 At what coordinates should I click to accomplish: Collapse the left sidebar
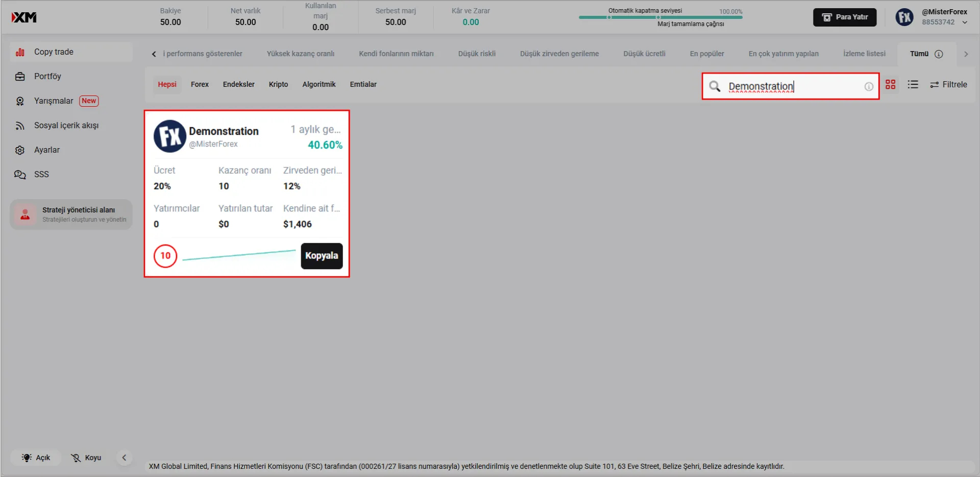[124, 458]
